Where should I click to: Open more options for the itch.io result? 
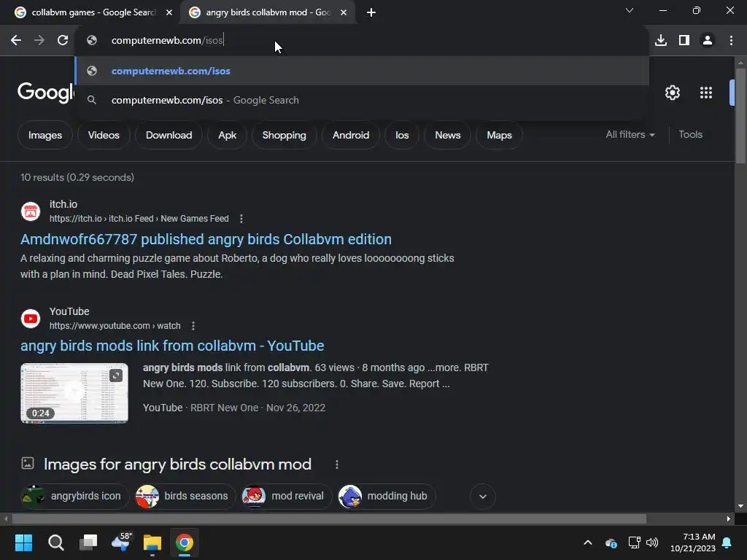[241, 219]
